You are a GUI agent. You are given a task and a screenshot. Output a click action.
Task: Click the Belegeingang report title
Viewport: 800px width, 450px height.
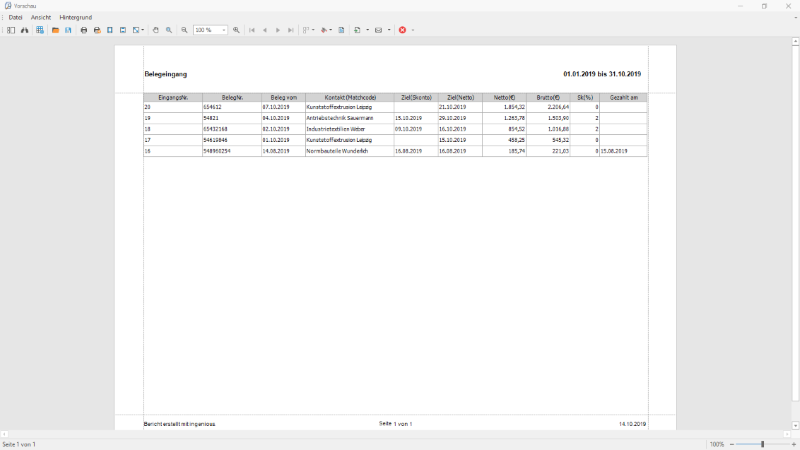[166, 74]
